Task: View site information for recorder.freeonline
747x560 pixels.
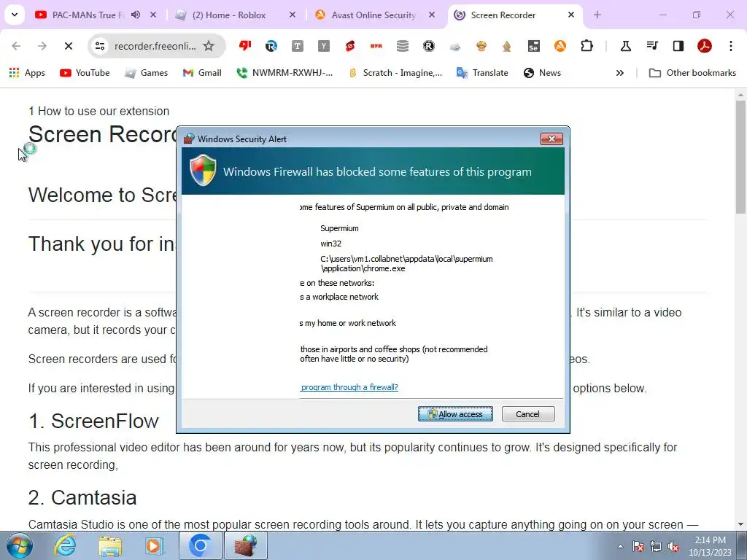Action: pyautogui.click(x=99, y=46)
